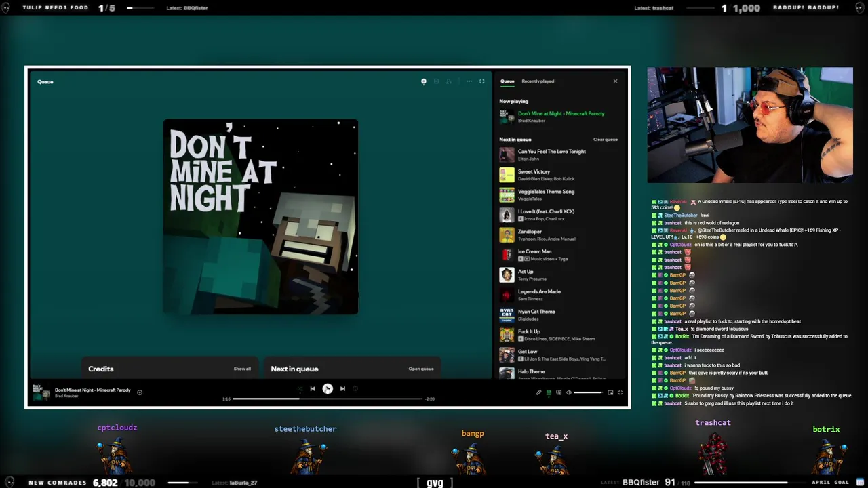This screenshot has width=868, height=488.
Task: Select Act Up in the queue
Action: [559, 274]
